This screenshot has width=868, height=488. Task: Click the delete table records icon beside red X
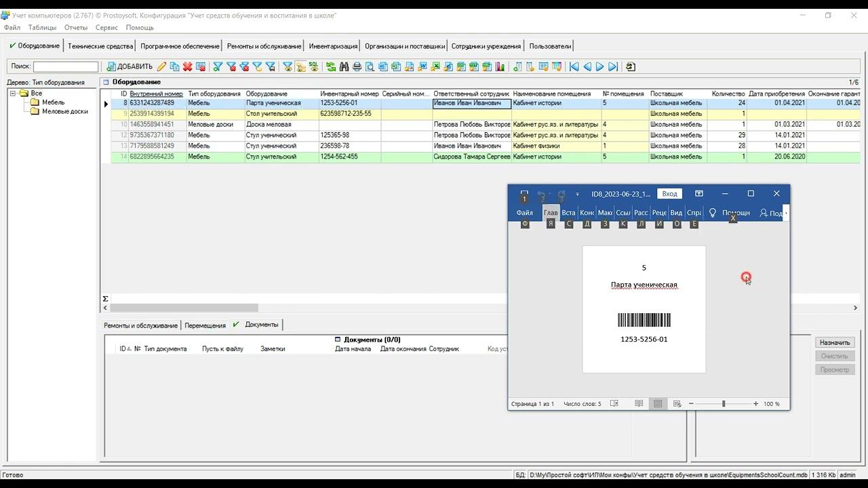pos(201,66)
